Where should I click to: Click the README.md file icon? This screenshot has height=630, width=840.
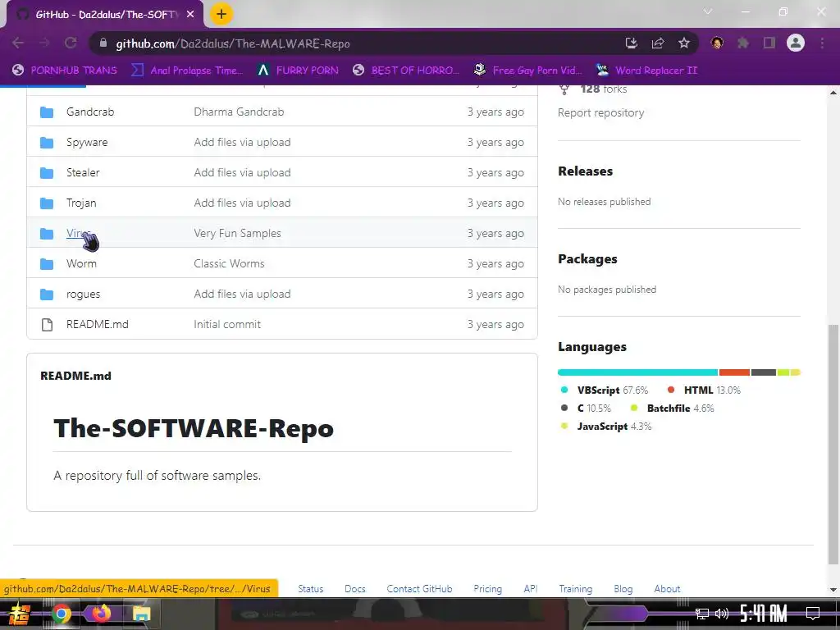point(47,325)
